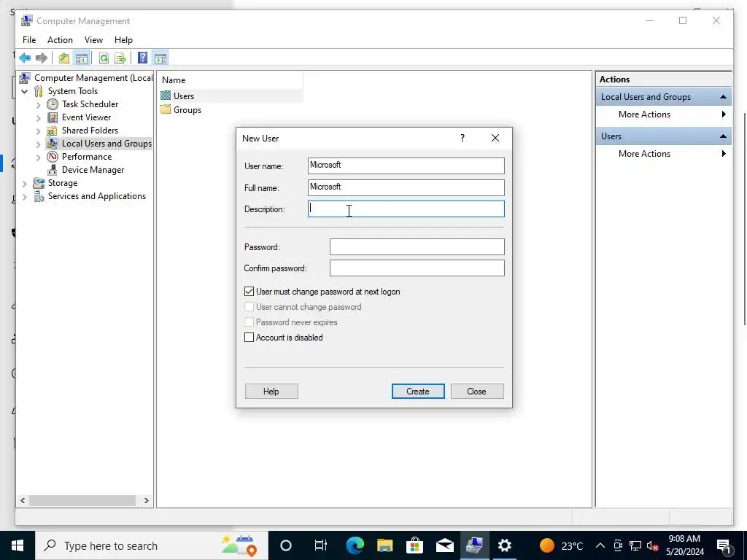Open More Actions under Users section
Viewport: 747px width, 560px height.
664,154
